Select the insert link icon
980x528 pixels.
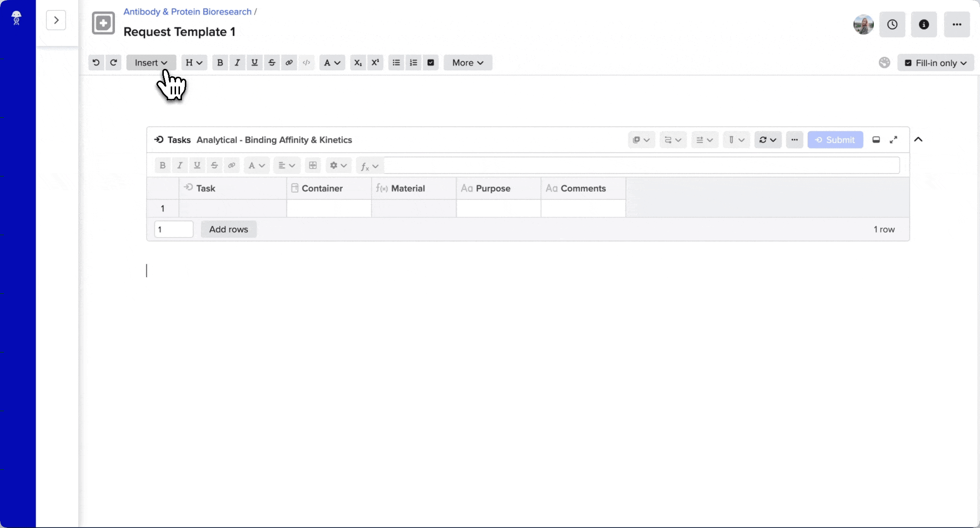coord(289,63)
